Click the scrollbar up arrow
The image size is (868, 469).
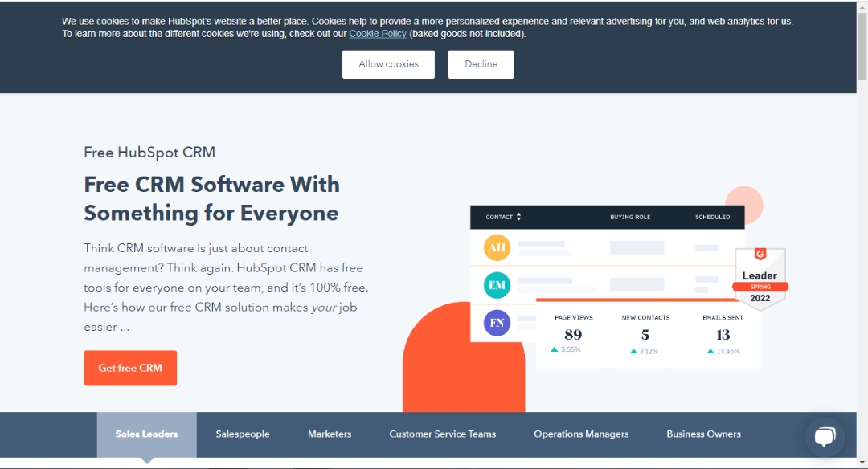(862, 6)
